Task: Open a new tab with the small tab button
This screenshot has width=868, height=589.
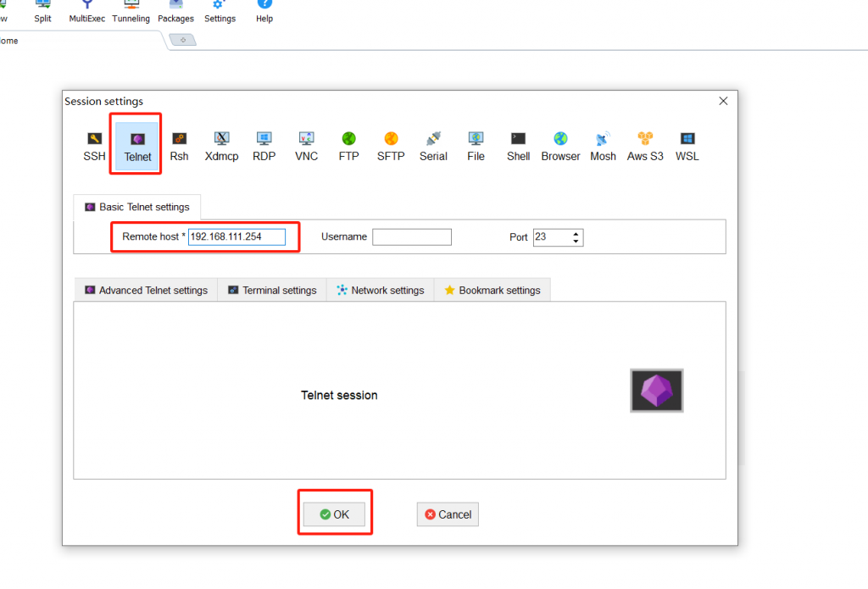Action: coord(183,40)
